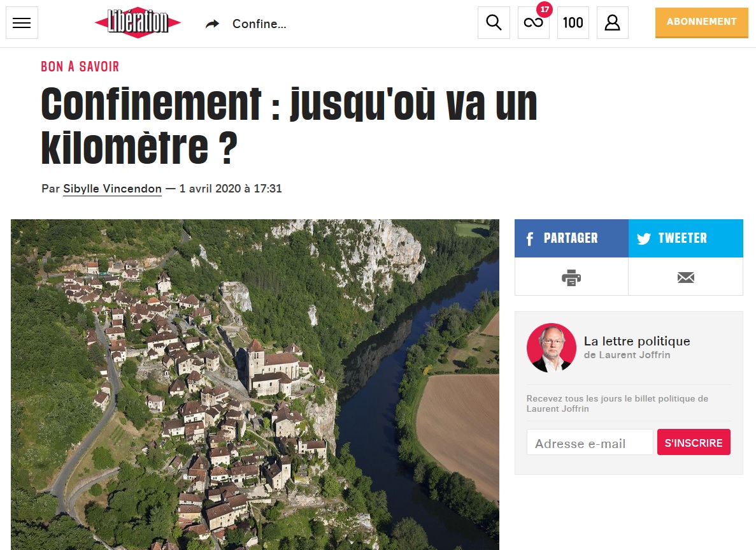Click the S'INSCRIRE button
This screenshot has height=550, width=756.
click(694, 442)
